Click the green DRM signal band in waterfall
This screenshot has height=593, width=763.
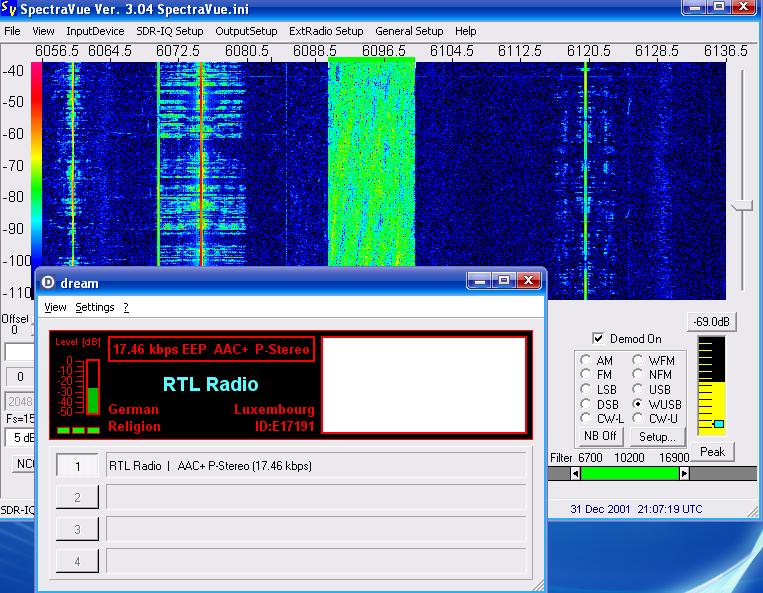pyautogui.click(x=371, y=163)
